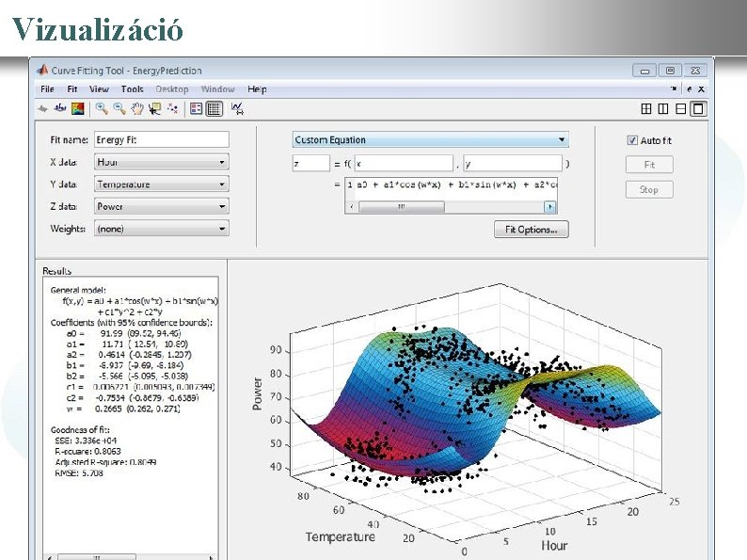Image resolution: width=747 pixels, height=560 pixels.
Task: Toggle the Grid toolbar icon
Action: click(214, 108)
